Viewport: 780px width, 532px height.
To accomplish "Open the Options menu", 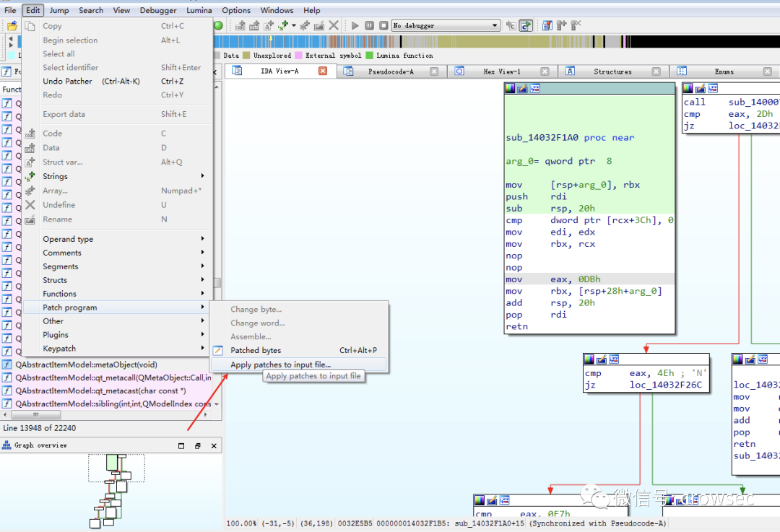I will coord(236,10).
